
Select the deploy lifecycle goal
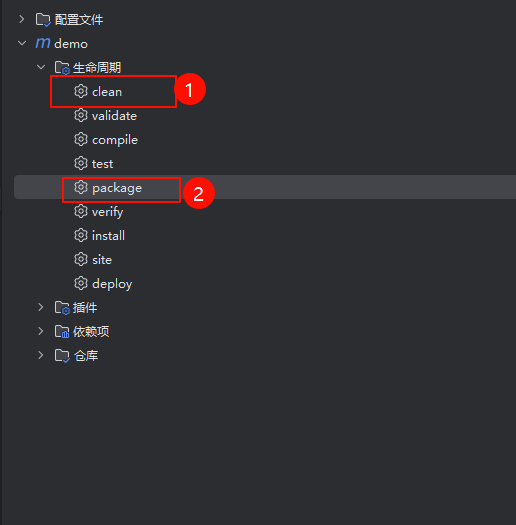(112, 284)
